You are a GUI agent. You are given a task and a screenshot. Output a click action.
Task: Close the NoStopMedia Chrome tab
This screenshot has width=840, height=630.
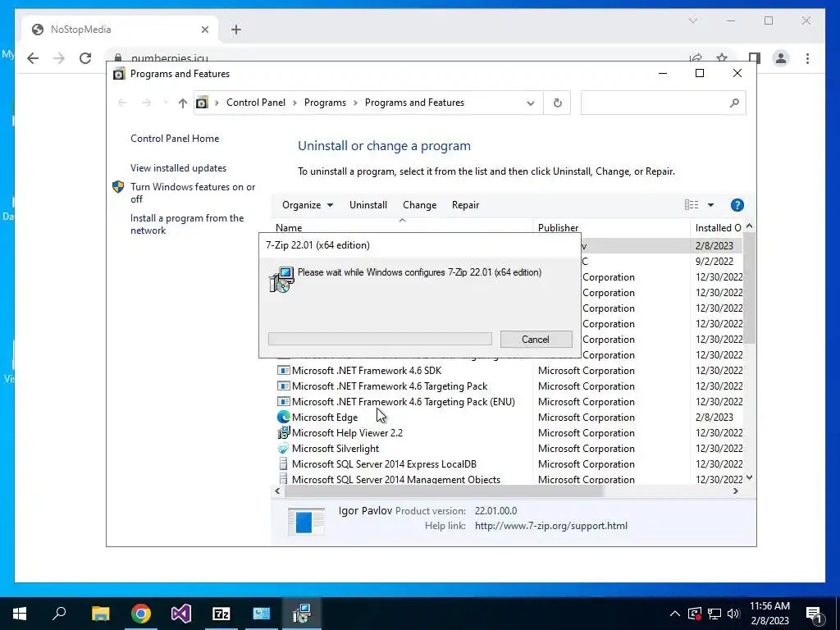[204, 30]
